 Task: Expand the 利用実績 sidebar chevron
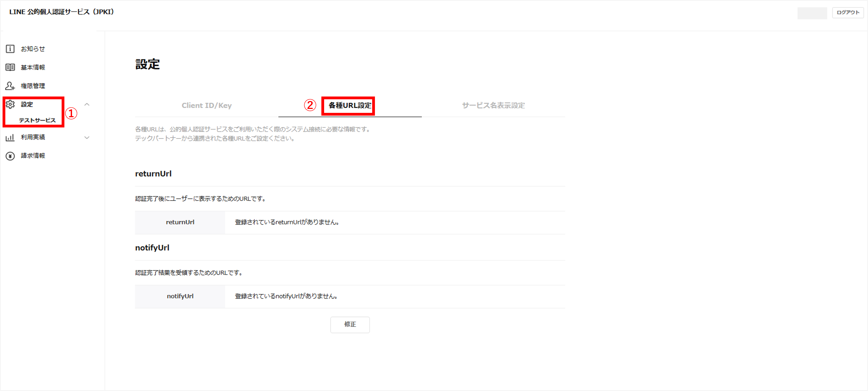pos(87,137)
